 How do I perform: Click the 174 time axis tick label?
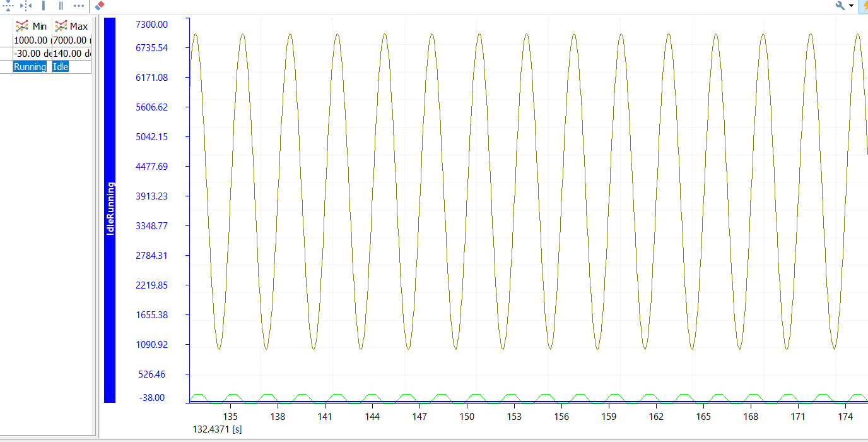tap(845, 417)
